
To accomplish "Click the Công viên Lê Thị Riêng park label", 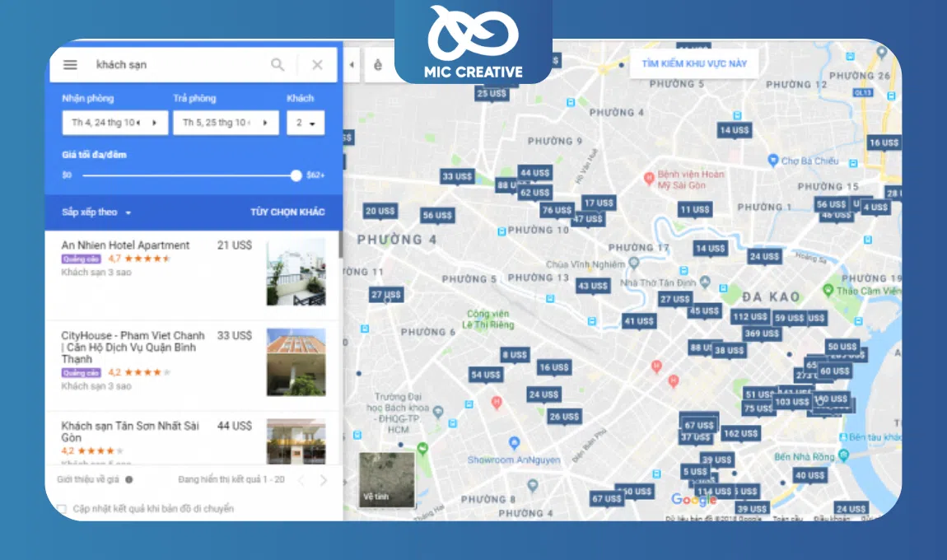I will (x=488, y=319).
